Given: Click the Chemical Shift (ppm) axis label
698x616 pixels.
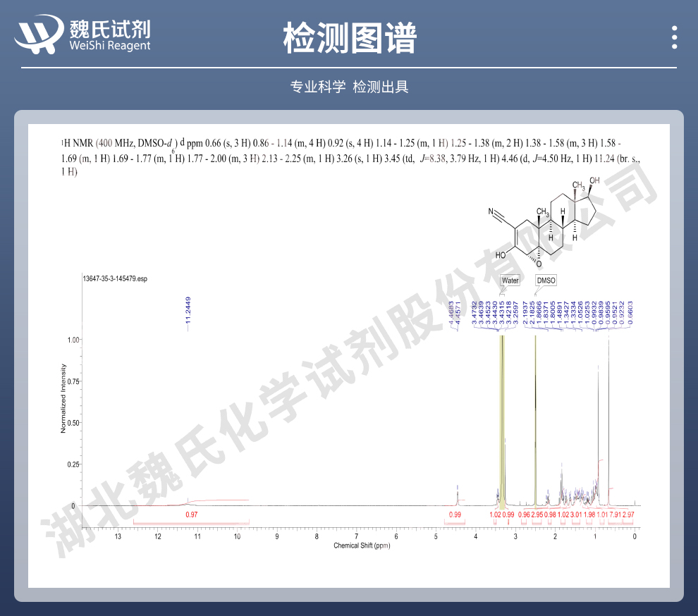Looking at the screenshot, I should click(x=362, y=546).
